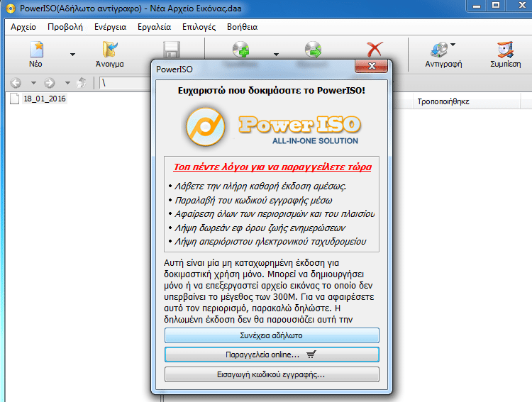Minimize the PowerISO main window
Viewport: 532px width, 402px height.
[x=477, y=6]
